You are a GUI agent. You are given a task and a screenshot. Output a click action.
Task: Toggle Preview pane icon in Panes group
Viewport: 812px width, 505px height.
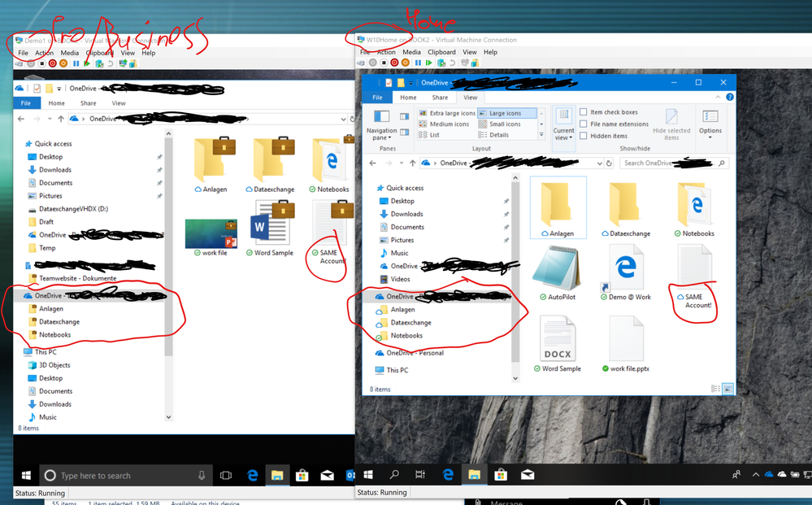(x=405, y=116)
